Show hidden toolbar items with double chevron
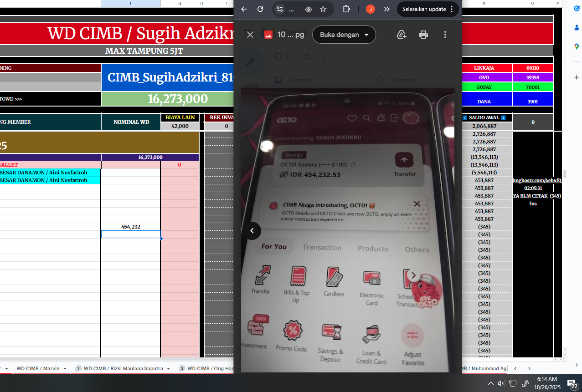Viewport: 582px width, 392px height. 387,9
